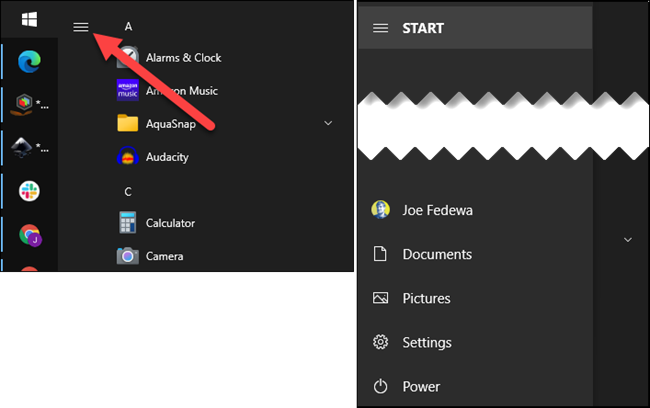This screenshot has height=408, width=650.
Task: Expand the AquaSnap folder chevron
Action: pyautogui.click(x=328, y=124)
